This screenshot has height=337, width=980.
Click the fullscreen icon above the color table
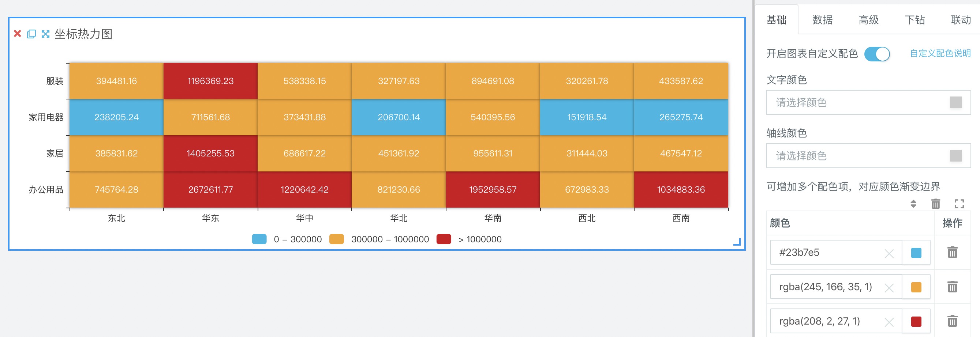click(959, 204)
